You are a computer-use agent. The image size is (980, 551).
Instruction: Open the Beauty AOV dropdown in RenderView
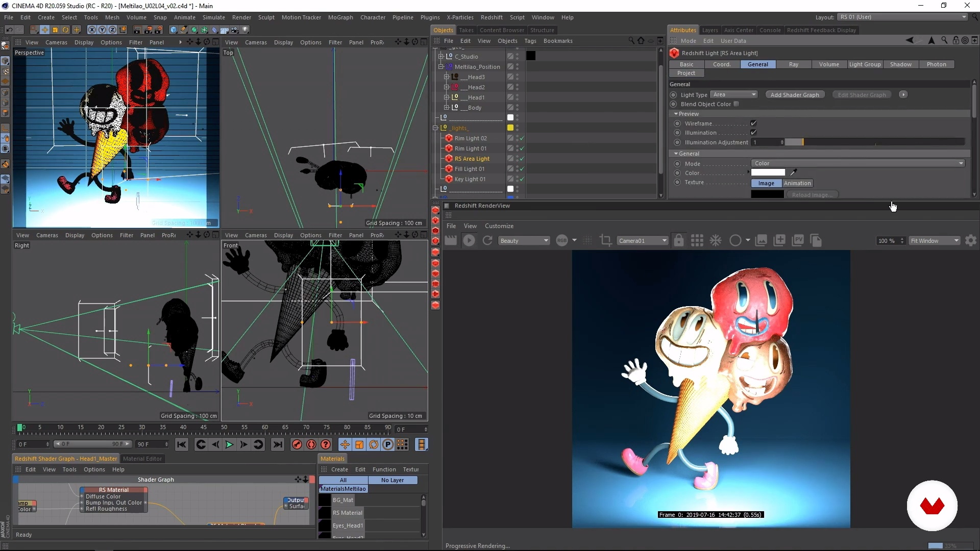524,241
